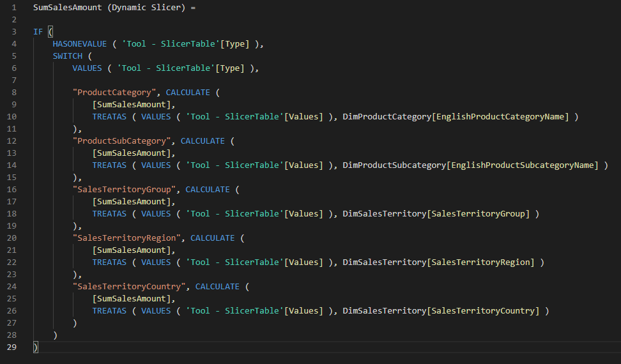This screenshot has height=364, width=621.
Task: Click the TREATAS keyword on line 10
Action: [x=109, y=117]
